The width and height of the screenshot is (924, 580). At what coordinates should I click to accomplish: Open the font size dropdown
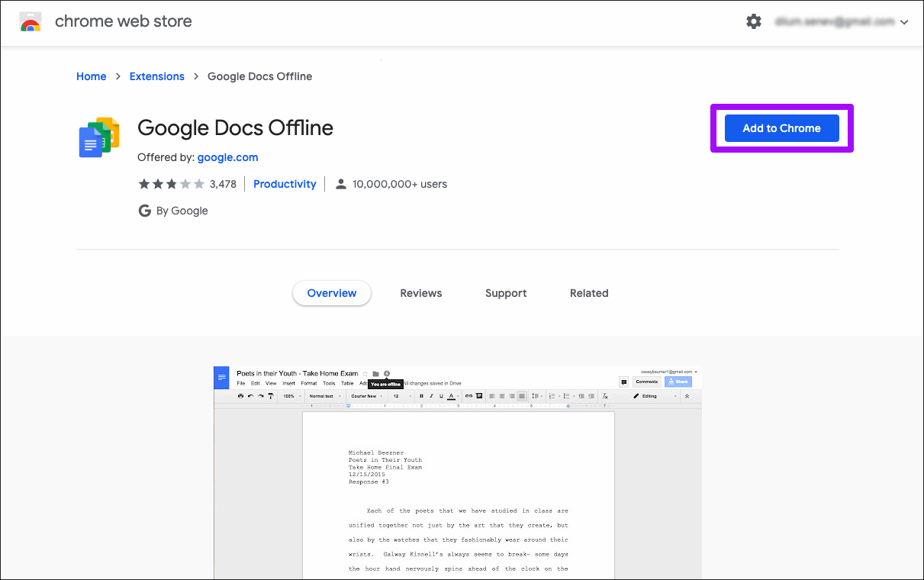click(396, 395)
